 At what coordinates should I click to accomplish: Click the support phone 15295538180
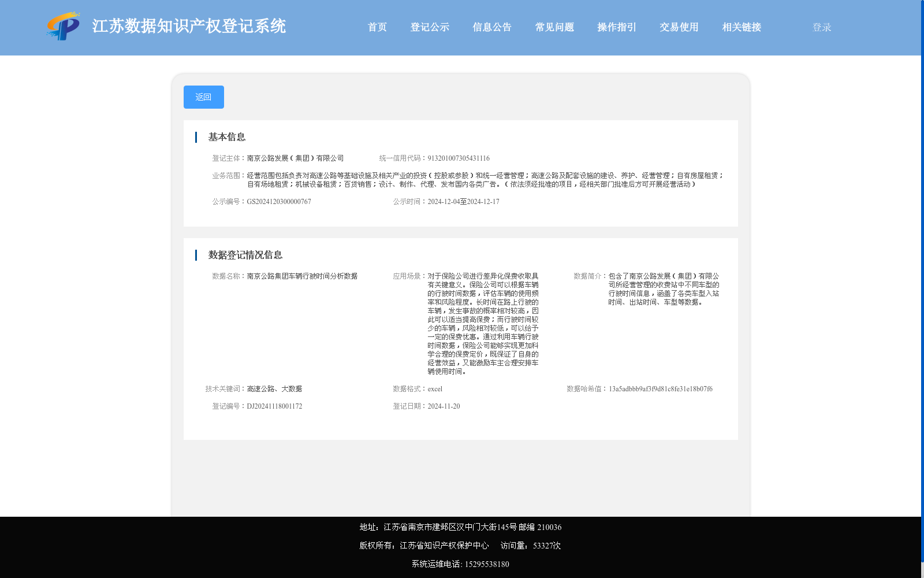487,564
